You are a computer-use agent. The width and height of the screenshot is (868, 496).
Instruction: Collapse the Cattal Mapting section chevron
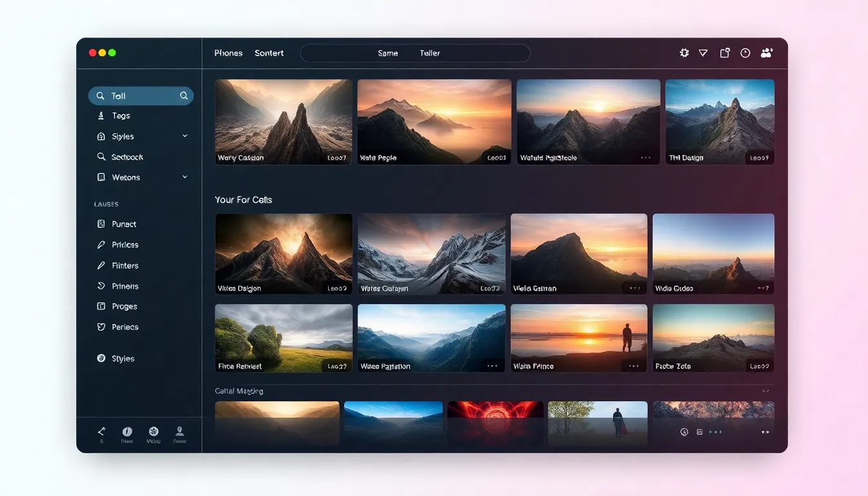point(765,391)
